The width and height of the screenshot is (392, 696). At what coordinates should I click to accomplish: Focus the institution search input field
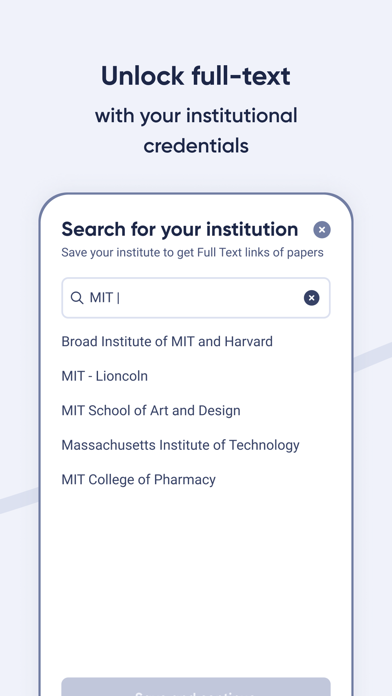(x=196, y=298)
